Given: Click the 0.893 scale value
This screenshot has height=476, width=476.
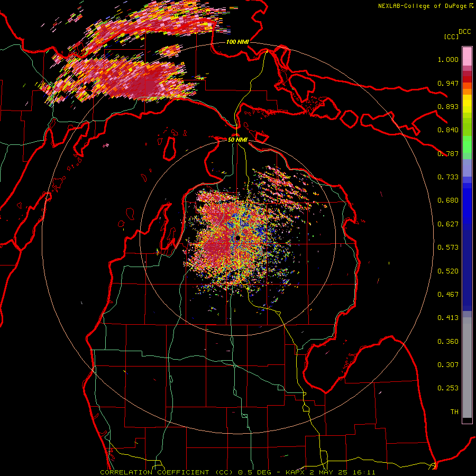Looking at the screenshot, I should point(448,106).
